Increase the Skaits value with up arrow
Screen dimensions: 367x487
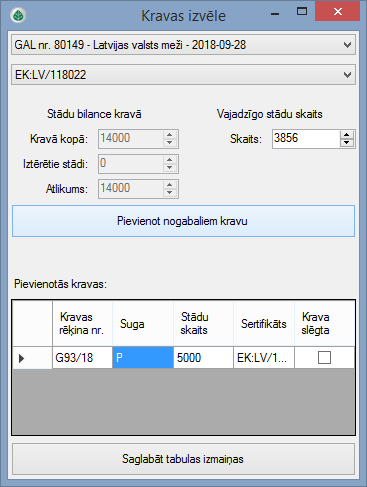[347, 135]
